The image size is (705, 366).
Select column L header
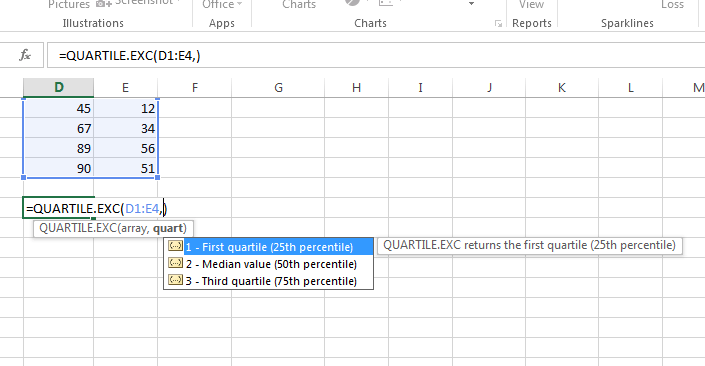coord(630,87)
